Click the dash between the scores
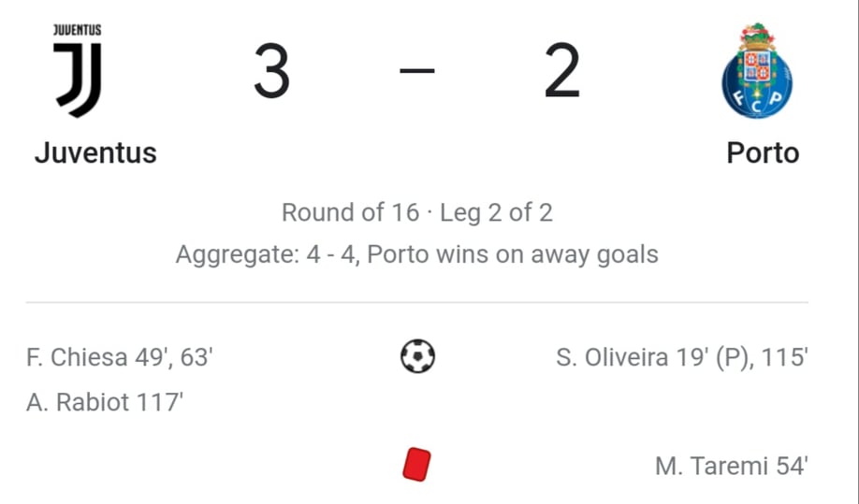The image size is (859, 504). tap(417, 70)
